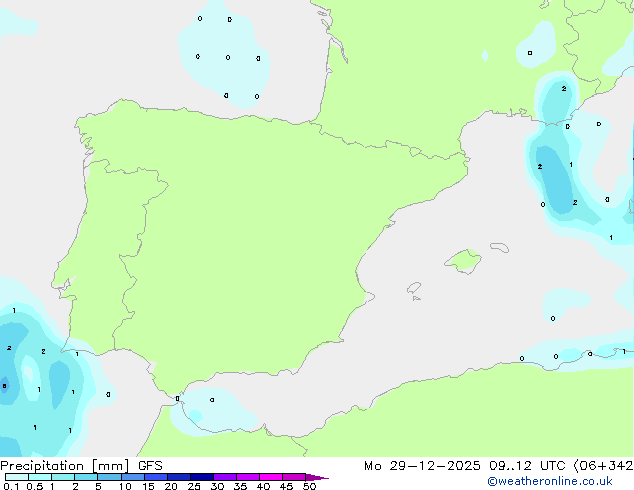Select the 1–2 mm legend color swatch
Image resolution: width=634 pixels, height=490 pixels.
pos(63,477)
